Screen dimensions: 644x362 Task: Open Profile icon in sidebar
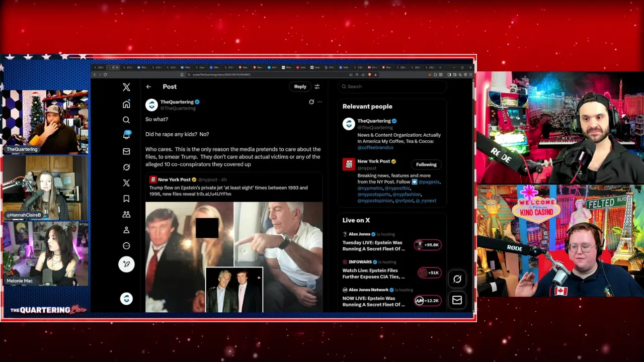tap(126, 230)
